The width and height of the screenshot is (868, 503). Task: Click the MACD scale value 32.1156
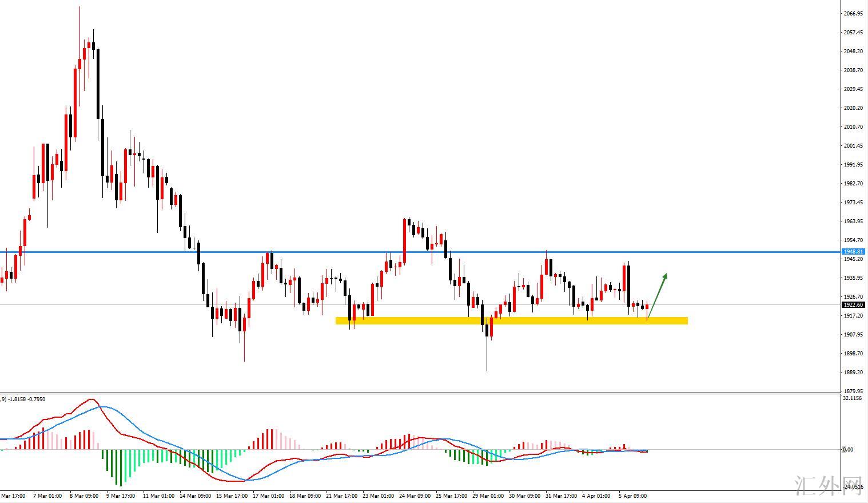click(853, 398)
